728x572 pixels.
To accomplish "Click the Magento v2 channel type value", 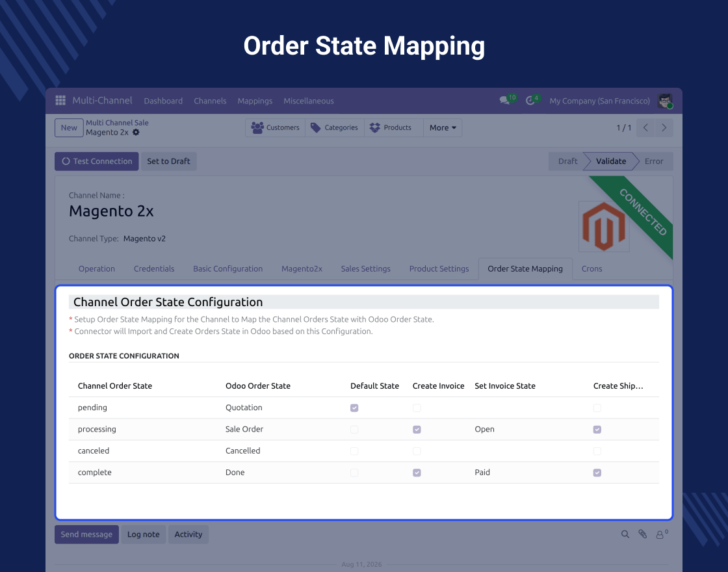I will pos(144,239).
